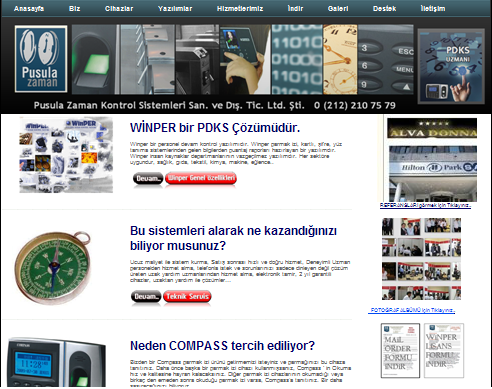Click the Hilton Park reference photo
Viewport: 492px width, 389px height.
point(433,173)
